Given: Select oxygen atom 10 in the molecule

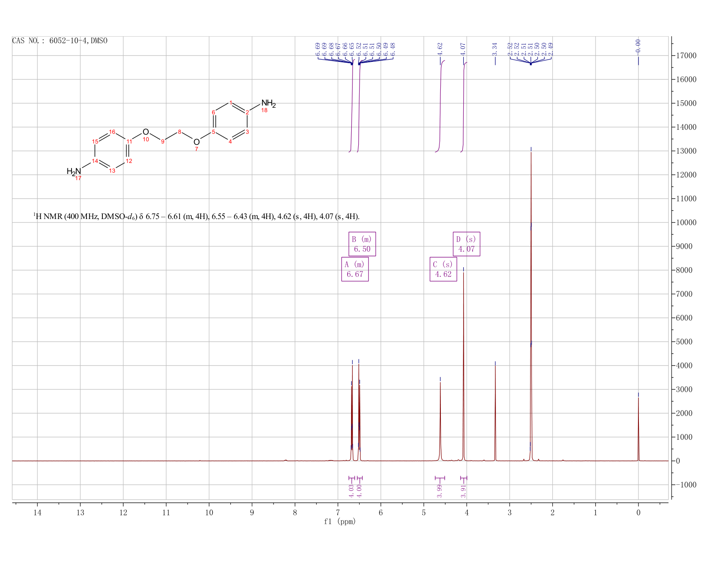Looking at the screenshot, I should point(146,132).
